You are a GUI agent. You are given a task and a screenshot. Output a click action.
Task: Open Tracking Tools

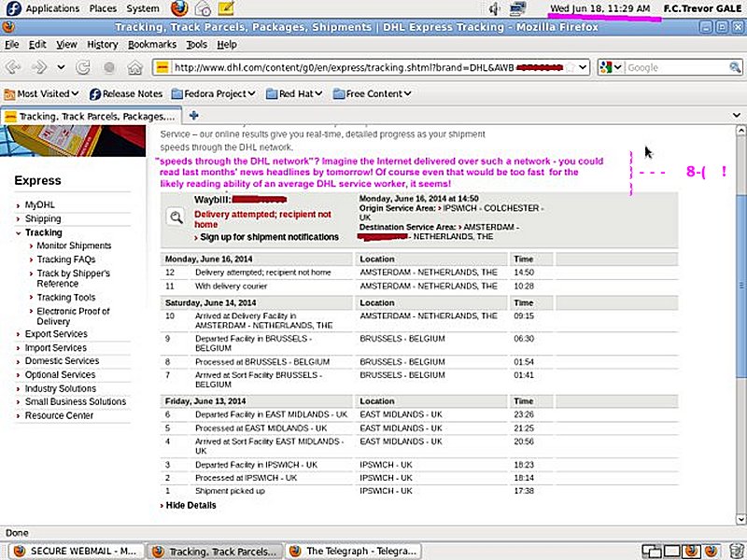click(x=66, y=298)
